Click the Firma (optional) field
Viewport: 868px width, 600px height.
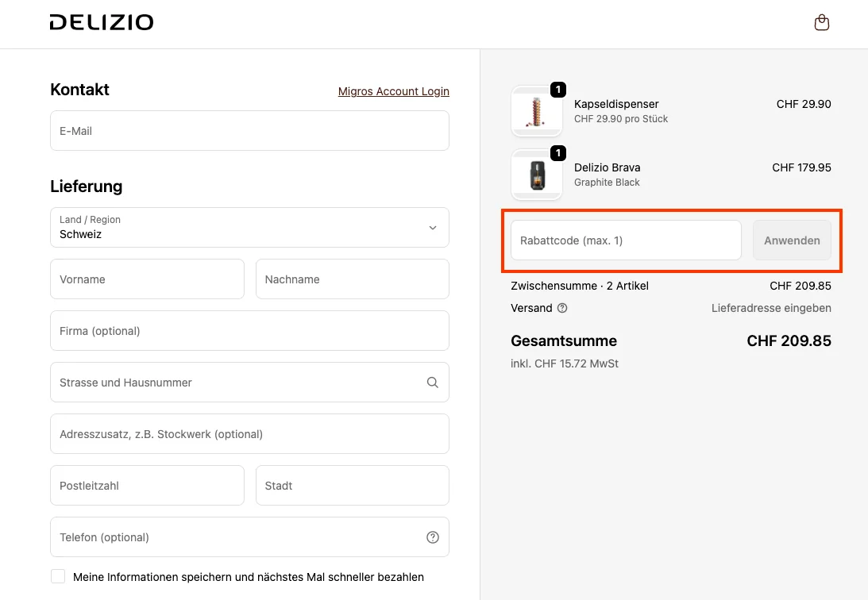(x=249, y=331)
